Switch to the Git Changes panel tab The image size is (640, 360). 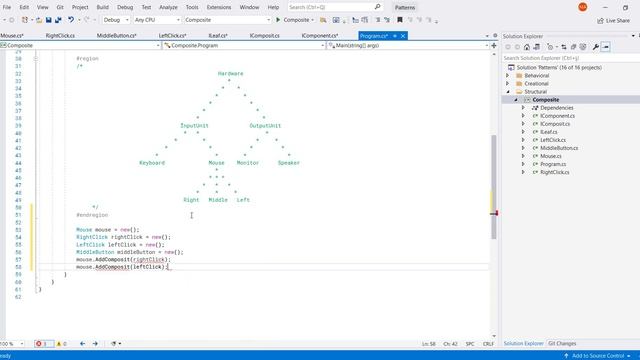[562, 344]
